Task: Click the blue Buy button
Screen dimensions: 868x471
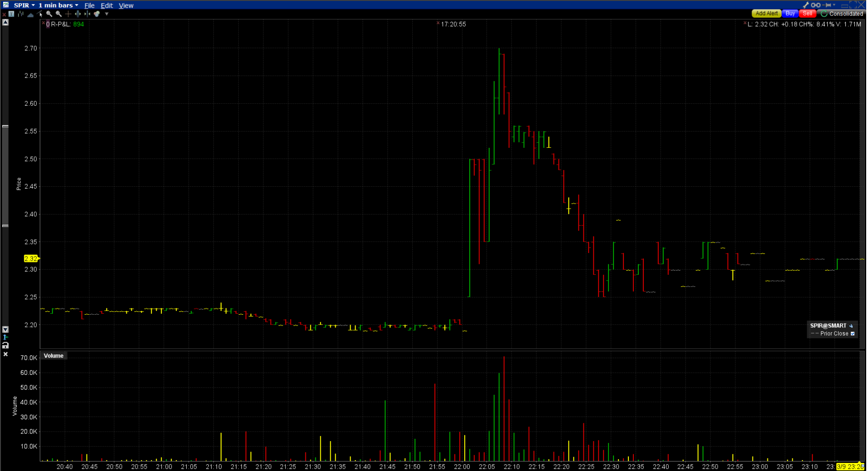Action: pos(790,14)
